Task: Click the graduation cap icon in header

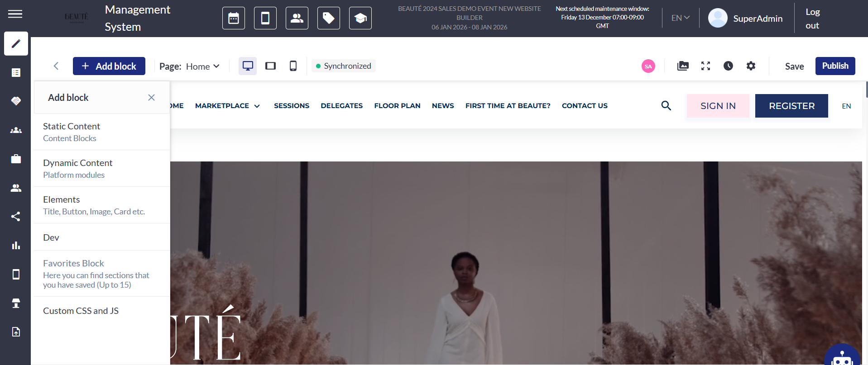Action: tap(360, 18)
